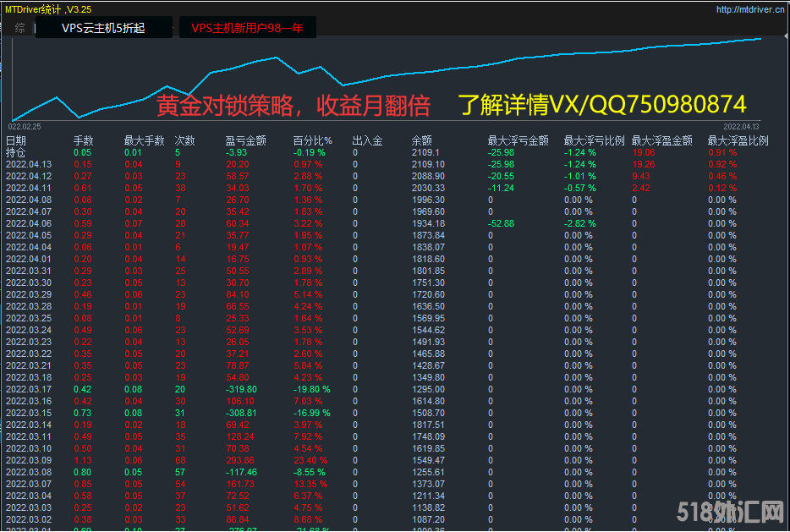Screen dimensions: 790x532
Task: Click the 最大手数 column header
Action: 140,140
